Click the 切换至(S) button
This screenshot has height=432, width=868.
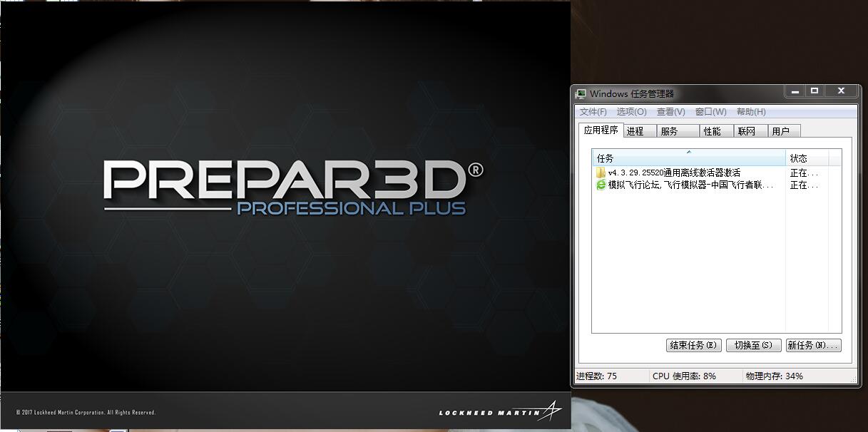(x=754, y=345)
